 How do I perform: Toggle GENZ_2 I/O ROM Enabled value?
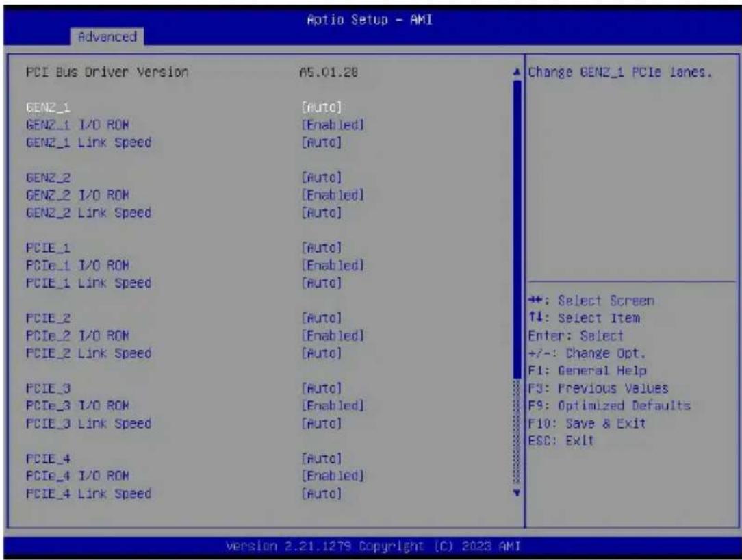333,195
